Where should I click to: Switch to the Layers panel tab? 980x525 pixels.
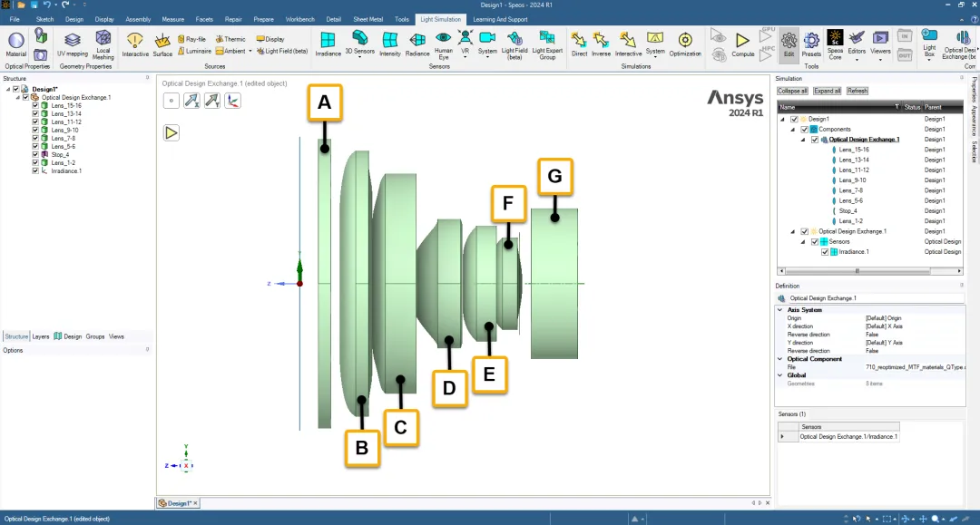tap(41, 336)
